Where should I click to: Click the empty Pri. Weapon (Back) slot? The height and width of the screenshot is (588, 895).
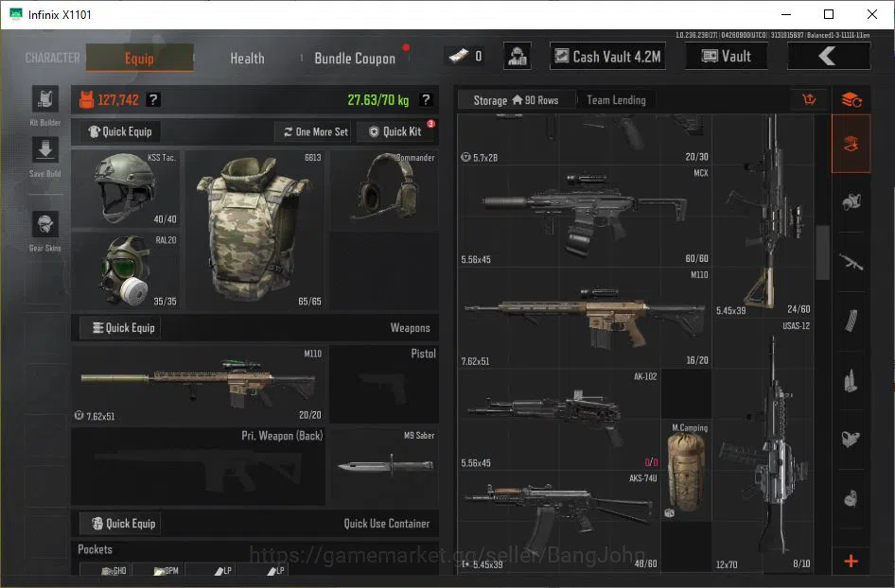pyautogui.click(x=198, y=466)
